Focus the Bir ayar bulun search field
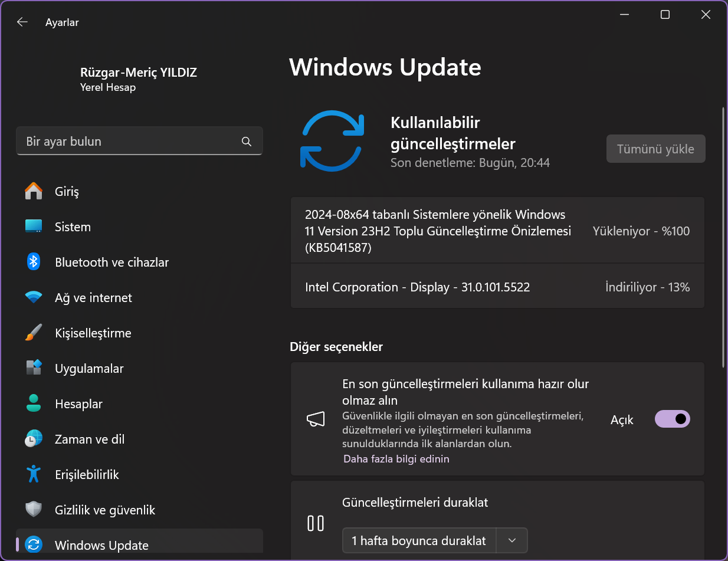This screenshot has width=728, height=561. (139, 142)
